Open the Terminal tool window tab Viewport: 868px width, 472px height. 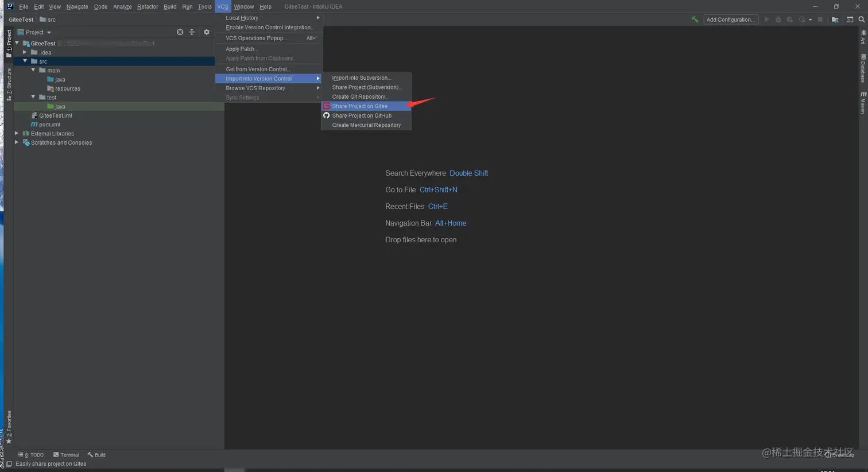[x=67, y=455]
